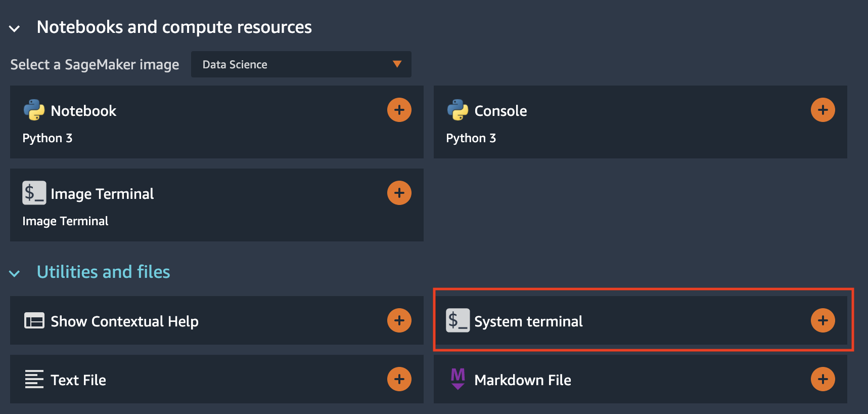Viewport: 868px width, 414px height.
Task: Click the plus button for System terminal
Action: 823,320
